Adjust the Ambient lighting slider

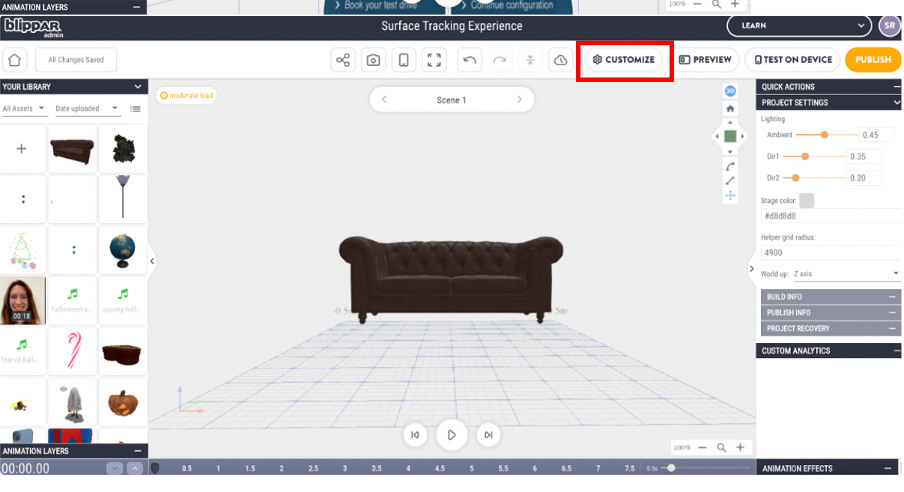[x=824, y=135]
